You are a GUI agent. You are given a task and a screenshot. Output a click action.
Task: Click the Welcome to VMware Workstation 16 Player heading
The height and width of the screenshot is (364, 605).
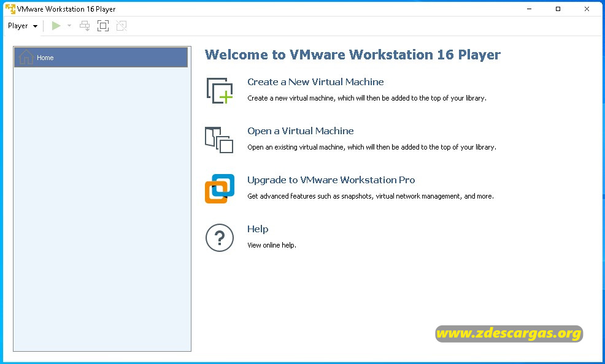(x=352, y=55)
